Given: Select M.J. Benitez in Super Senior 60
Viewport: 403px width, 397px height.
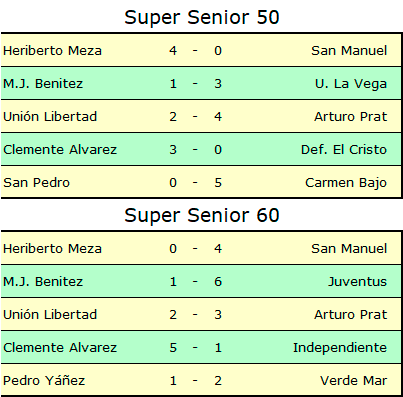Looking at the screenshot, I should 43,282.
